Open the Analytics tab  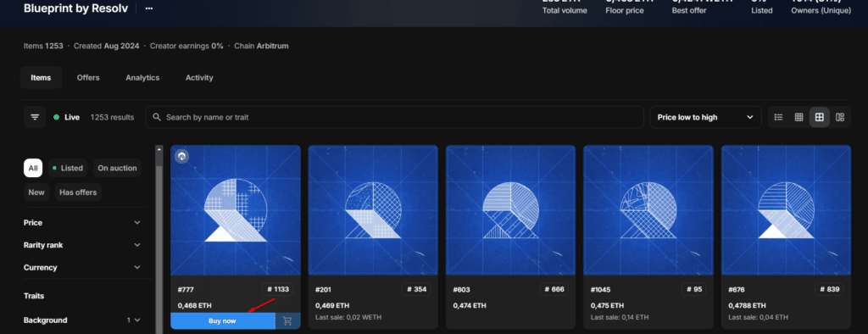point(142,77)
